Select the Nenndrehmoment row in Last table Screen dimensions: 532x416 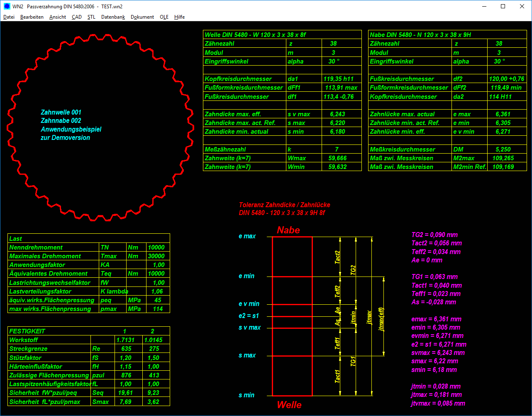pyautogui.click(x=36, y=247)
